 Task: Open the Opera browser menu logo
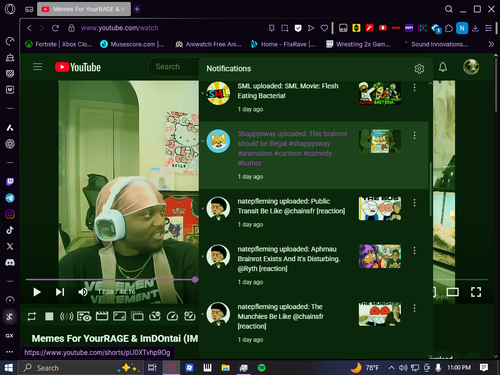pyautogui.click(x=10, y=9)
